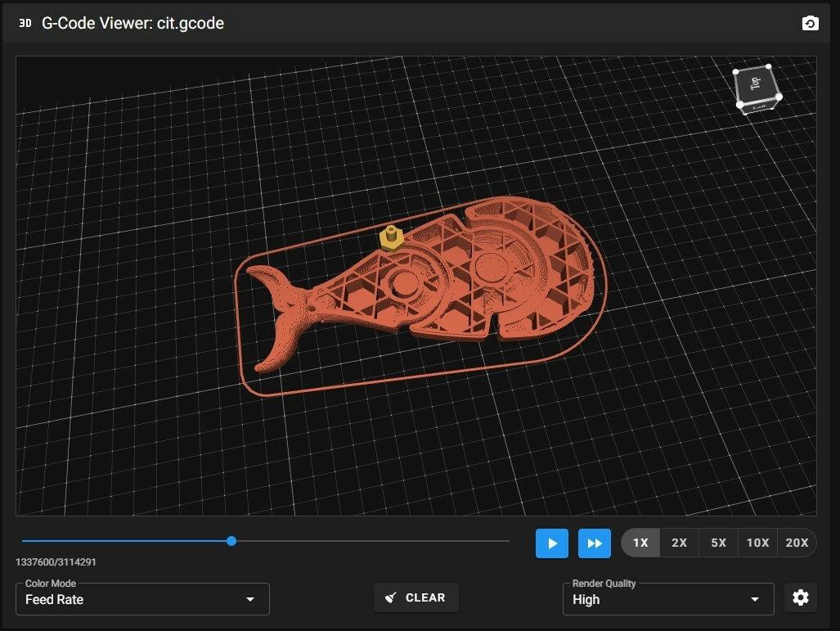This screenshot has height=631, width=840.
Task: Select the 1X speed tab
Action: coord(640,543)
